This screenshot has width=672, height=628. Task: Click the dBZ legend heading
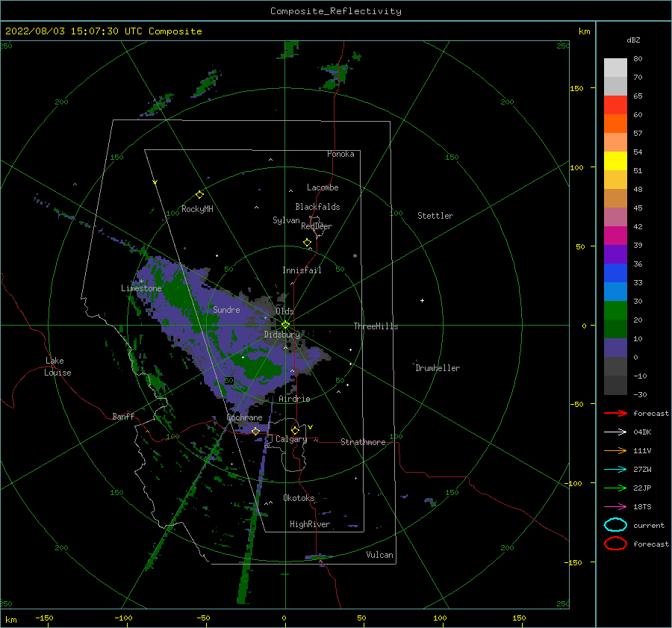click(x=633, y=40)
